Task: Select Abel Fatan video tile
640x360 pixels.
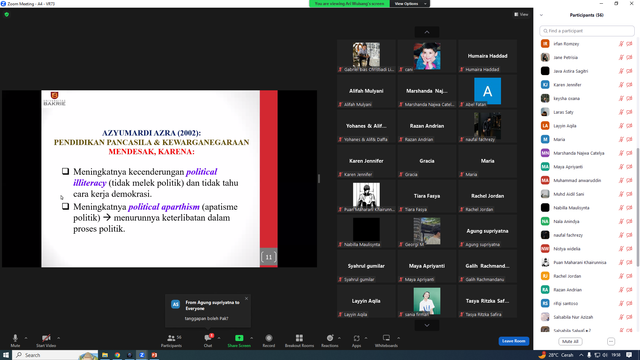Action: pyautogui.click(x=487, y=91)
